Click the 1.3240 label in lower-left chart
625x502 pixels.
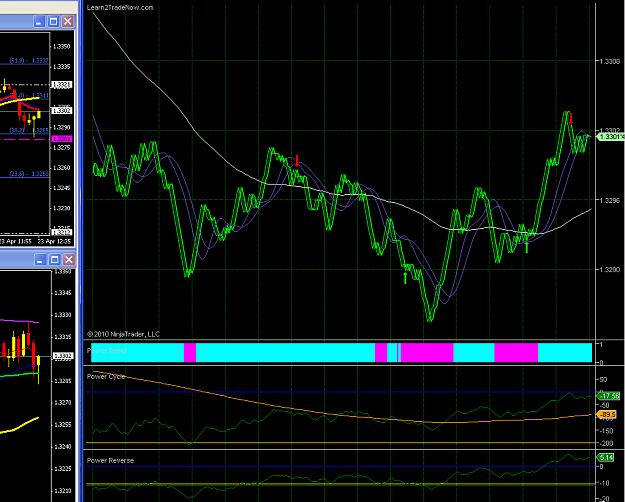tap(63, 447)
